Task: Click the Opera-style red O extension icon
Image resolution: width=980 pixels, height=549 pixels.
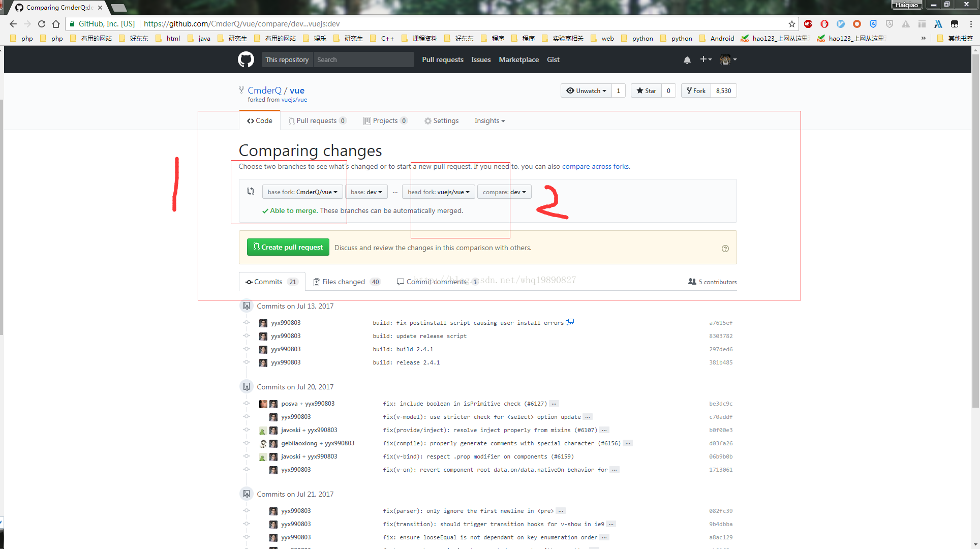Action: pos(824,24)
